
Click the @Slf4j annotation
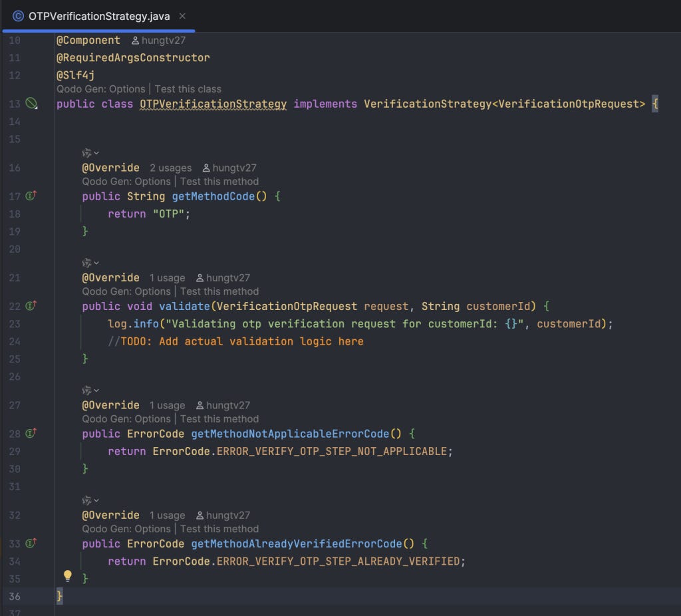click(76, 75)
